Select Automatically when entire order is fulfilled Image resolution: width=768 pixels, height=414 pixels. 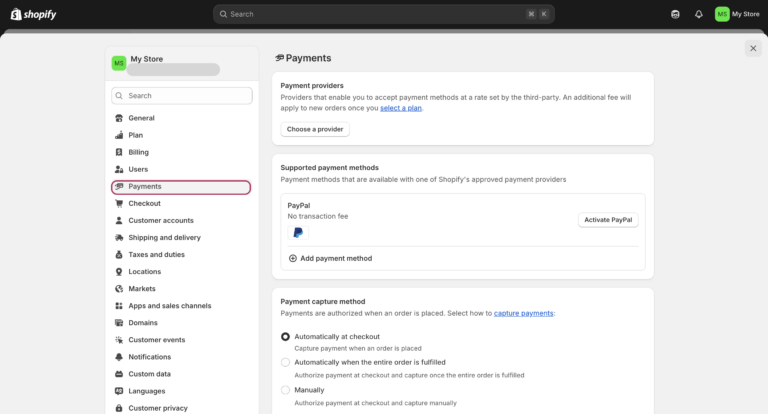(x=286, y=362)
